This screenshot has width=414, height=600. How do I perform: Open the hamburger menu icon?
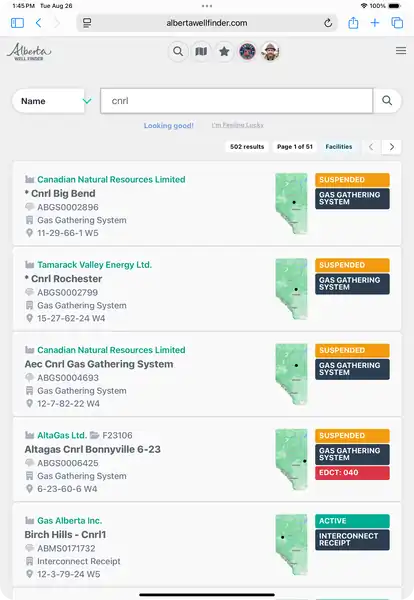(401, 51)
